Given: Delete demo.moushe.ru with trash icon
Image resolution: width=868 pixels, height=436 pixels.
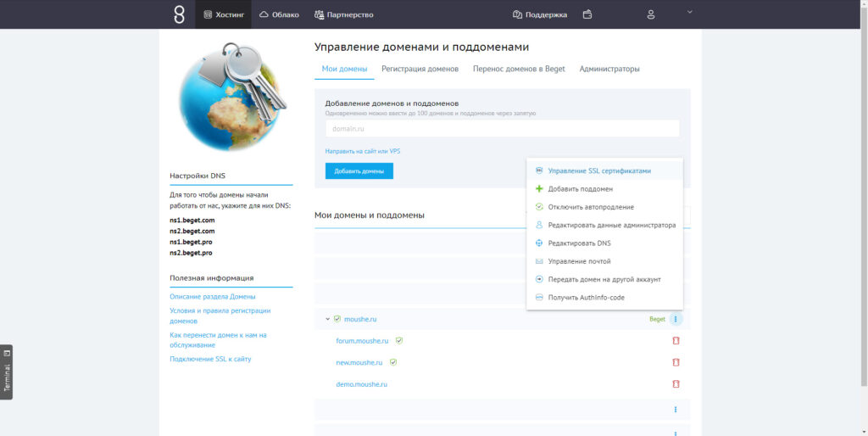Looking at the screenshot, I should [676, 384].
